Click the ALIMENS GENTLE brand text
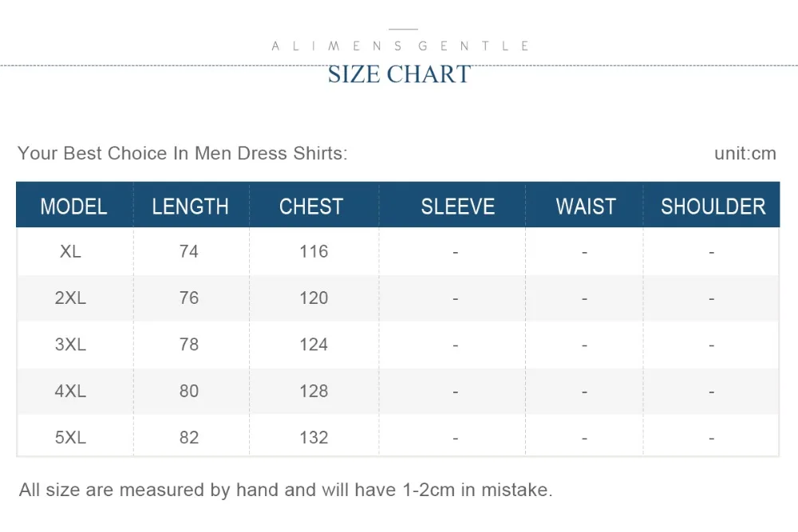The height and width of the screenshot is (532, 798). 401,46
